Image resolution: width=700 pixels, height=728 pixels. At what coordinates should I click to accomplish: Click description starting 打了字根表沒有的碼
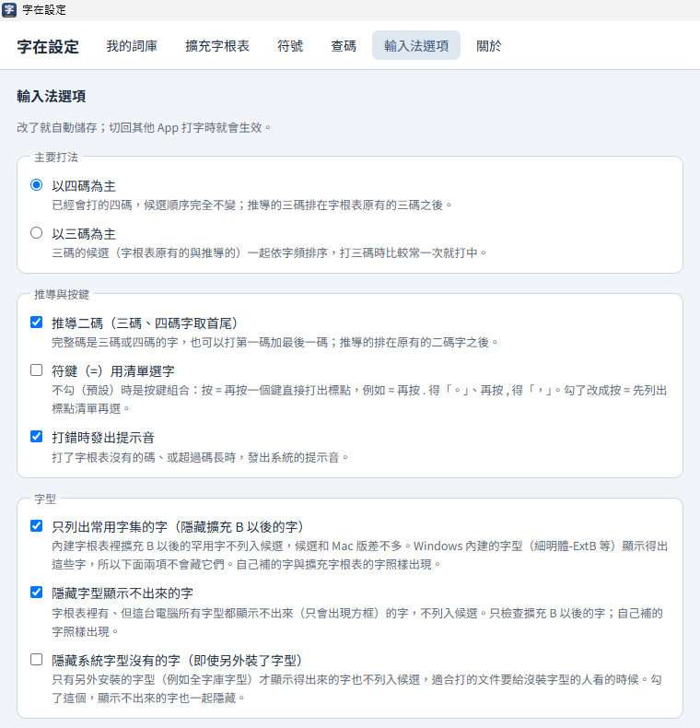pyautogui.click(x=201, y=457)
